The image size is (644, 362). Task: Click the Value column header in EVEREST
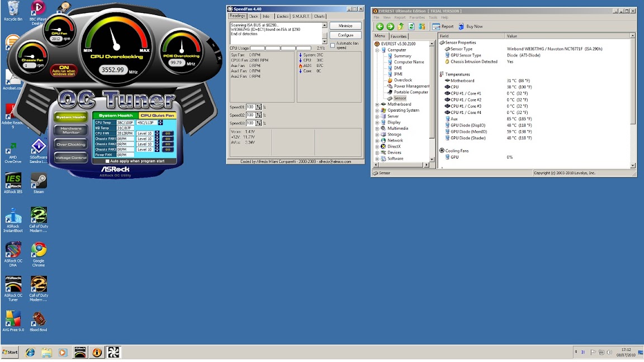[x=567, y=36]
